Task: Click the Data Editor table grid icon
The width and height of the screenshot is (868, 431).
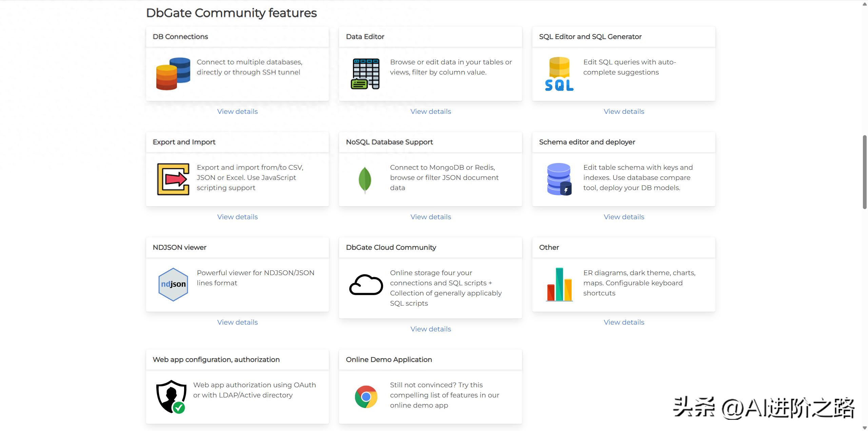Action: 365,74
